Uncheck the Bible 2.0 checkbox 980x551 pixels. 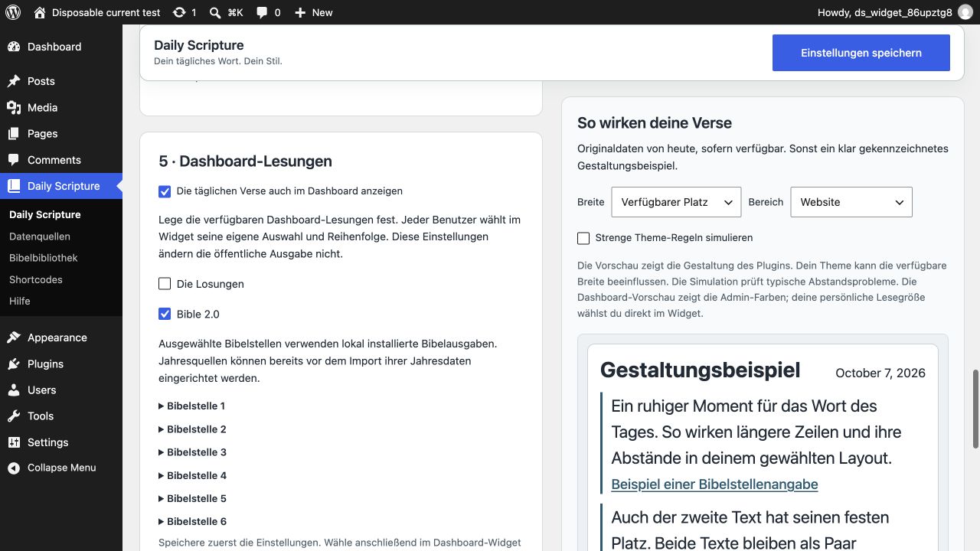point(165,314)
